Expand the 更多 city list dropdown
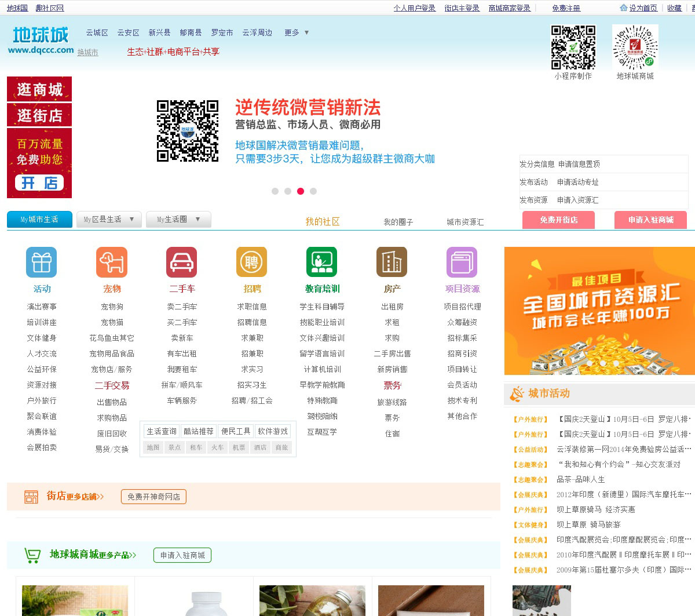Image resolution: width=695 pixels, height=616 pixels. [297, 33]
